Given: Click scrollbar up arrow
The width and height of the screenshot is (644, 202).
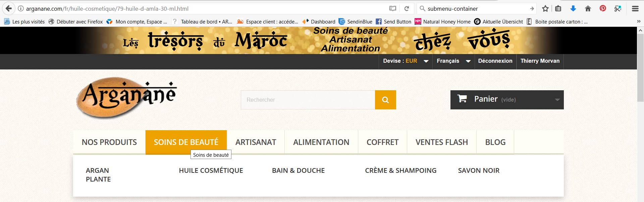Looking at the screenshot, I should [640, 30].
